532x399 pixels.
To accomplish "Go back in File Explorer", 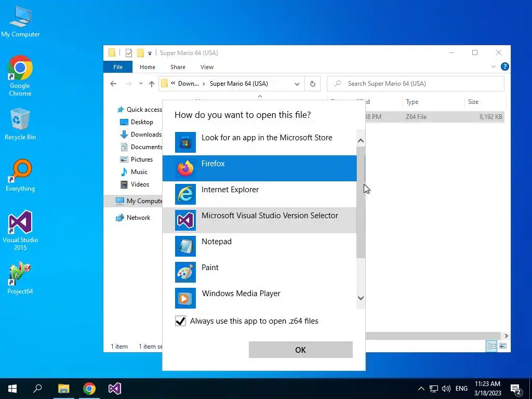I will (x=113, y=84).
